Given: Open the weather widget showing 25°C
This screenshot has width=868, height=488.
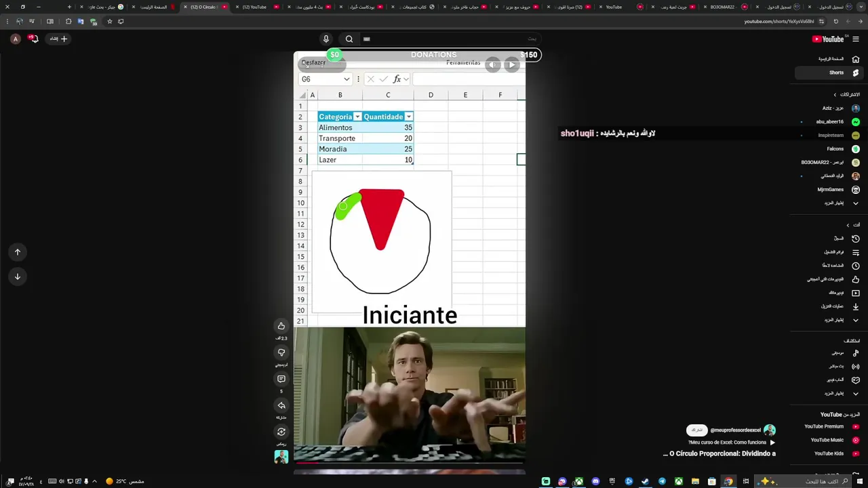Looking at the screenshot, I should pos(125,481).
